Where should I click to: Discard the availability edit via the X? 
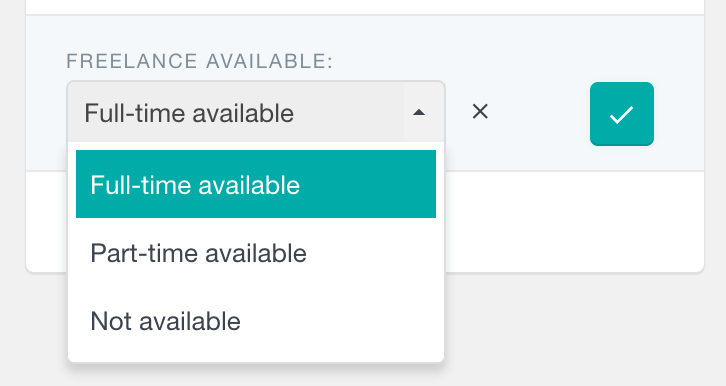[480, 112]
